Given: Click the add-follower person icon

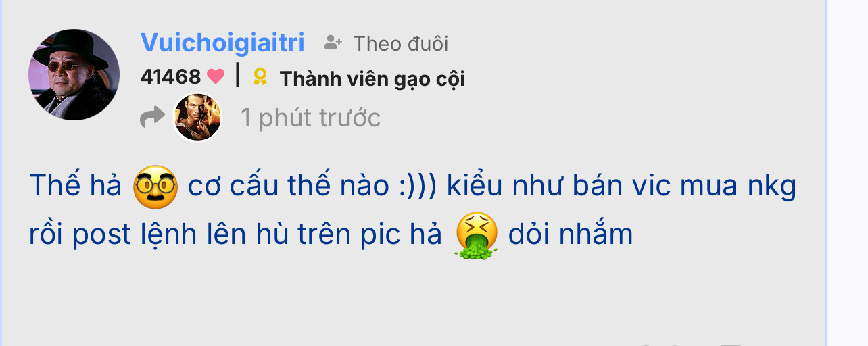Looking at the screenshot, I should coord(333,43).
